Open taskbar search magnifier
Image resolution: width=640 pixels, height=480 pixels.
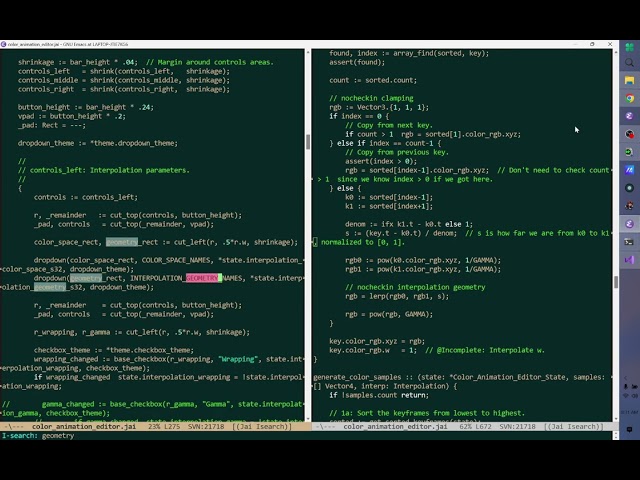point(629,62)
